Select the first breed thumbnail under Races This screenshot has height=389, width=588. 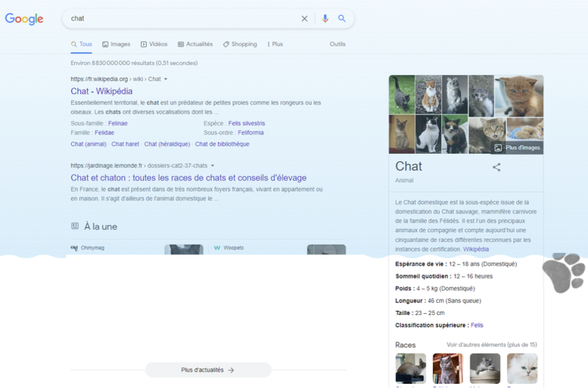[x=411, y=368]
